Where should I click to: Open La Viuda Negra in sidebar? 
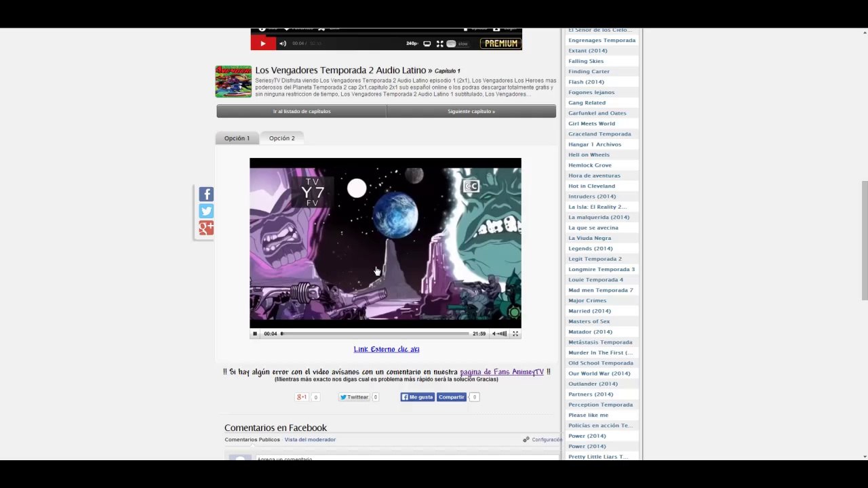pyautogui.click(x=590, y=238)
